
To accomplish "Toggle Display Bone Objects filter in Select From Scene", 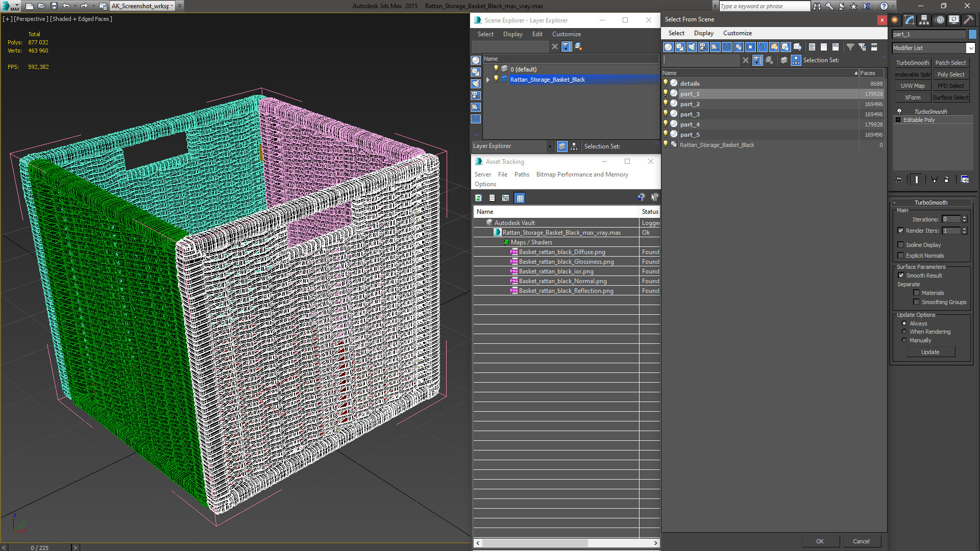I will click(x=762, y=47).
